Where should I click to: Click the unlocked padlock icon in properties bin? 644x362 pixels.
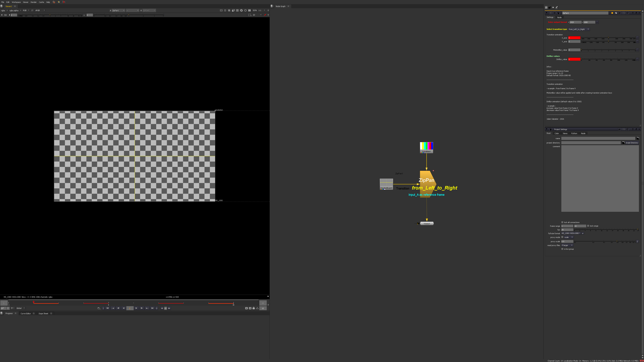tap(550, 8)
